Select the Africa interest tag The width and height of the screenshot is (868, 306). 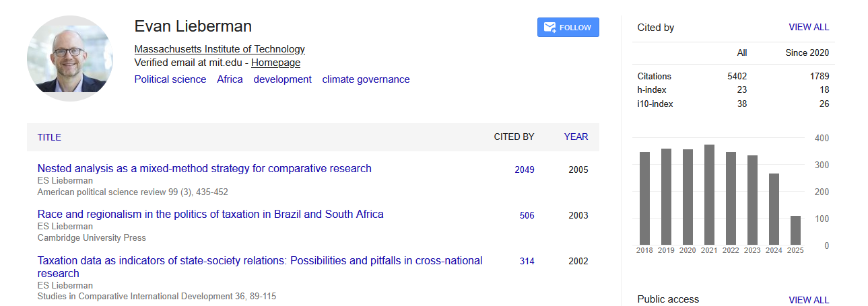point(230,79)
